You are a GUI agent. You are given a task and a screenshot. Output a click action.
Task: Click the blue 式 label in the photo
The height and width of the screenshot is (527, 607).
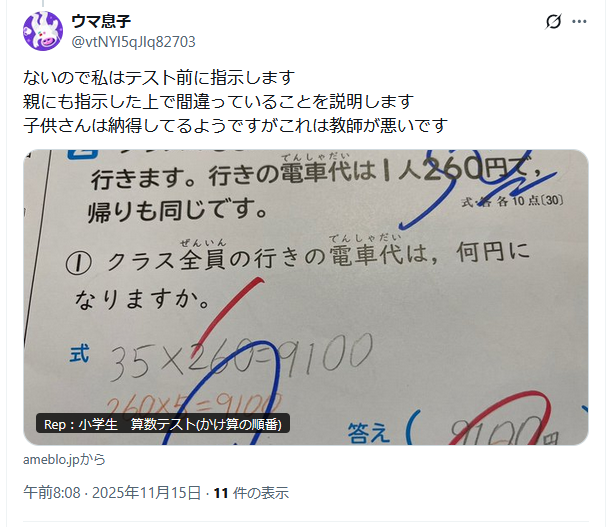point(80,354)
